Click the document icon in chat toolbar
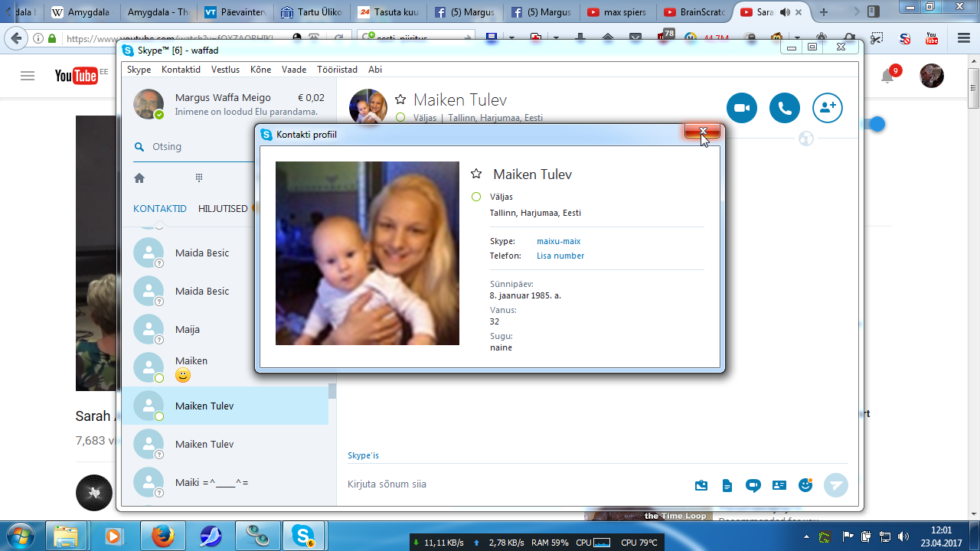 pos(727,485)
